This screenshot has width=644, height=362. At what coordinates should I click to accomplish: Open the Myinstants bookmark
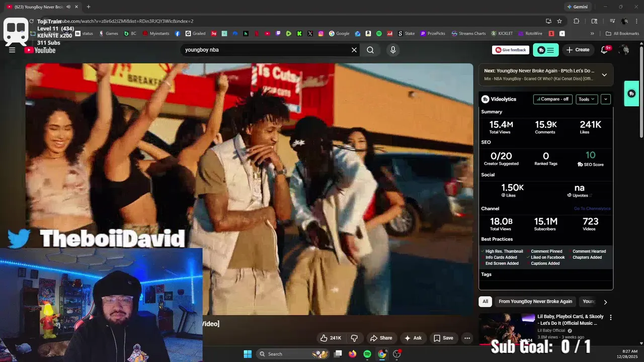(x=156, y=34)
